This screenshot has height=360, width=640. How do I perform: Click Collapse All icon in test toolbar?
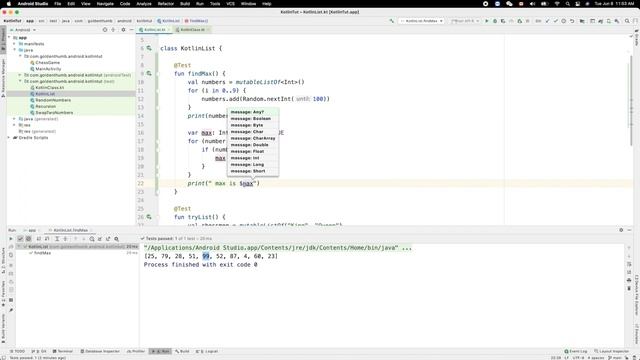pos(65,239)
